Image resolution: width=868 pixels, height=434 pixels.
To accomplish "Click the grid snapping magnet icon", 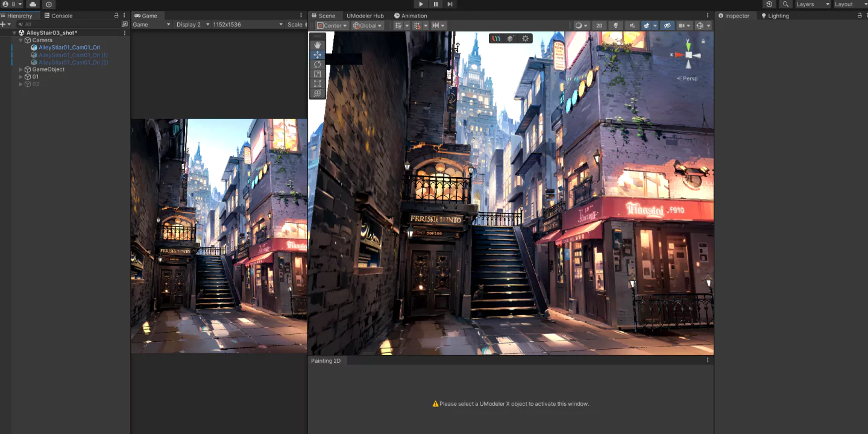I will (x=417, y=25).
